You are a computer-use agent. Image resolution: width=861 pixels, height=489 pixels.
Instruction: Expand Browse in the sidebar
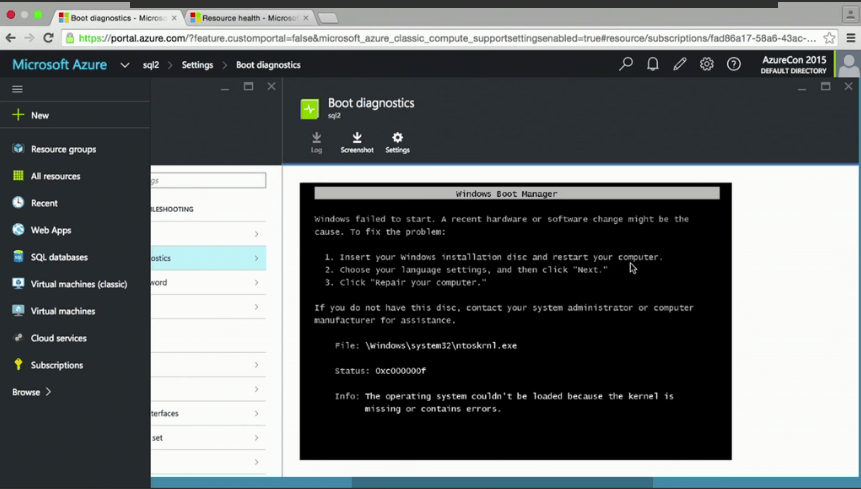coord(31,392)
